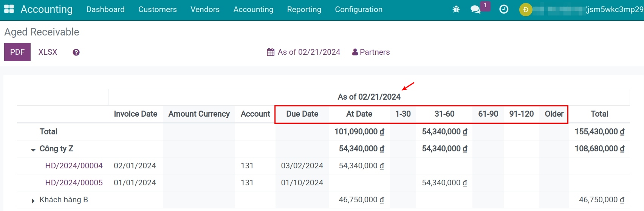
Task: Open the activities clock icon
Action: tap(504, 9)
